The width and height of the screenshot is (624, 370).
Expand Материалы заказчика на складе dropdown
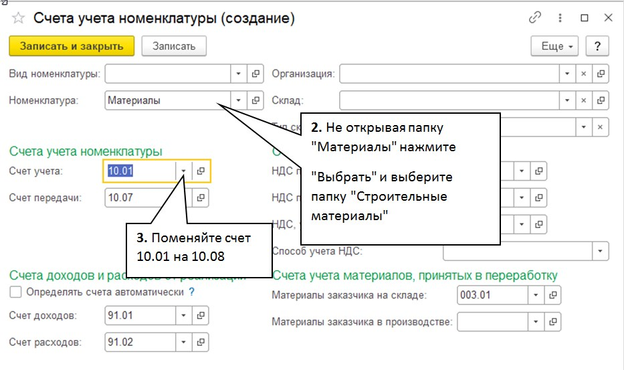point(536,295)
